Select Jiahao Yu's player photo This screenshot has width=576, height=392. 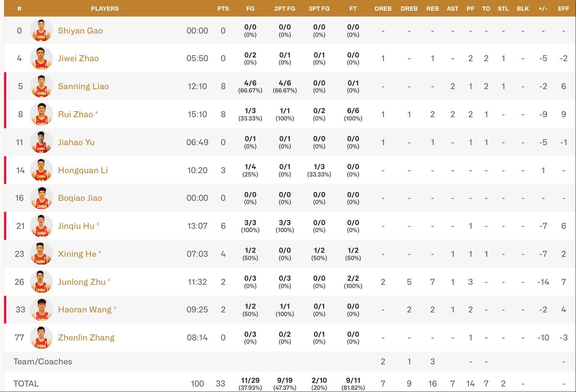41,142
